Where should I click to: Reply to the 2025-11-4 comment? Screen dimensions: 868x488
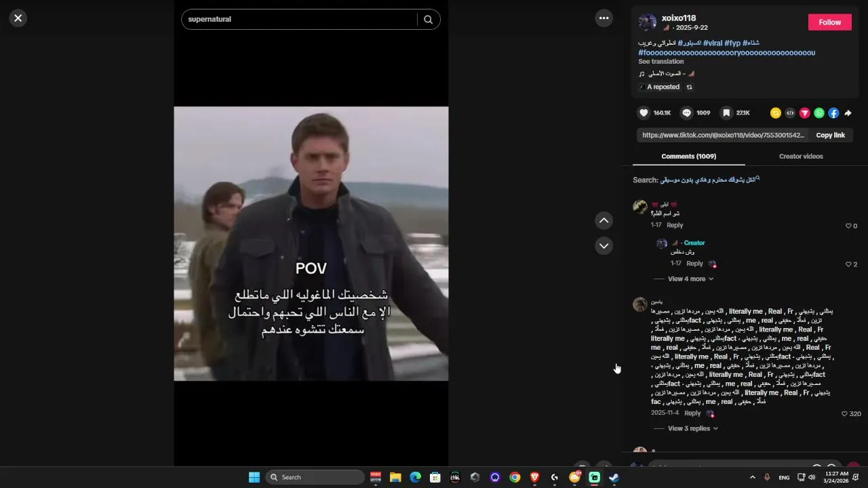pyautogui.click(x=692, y=413)
